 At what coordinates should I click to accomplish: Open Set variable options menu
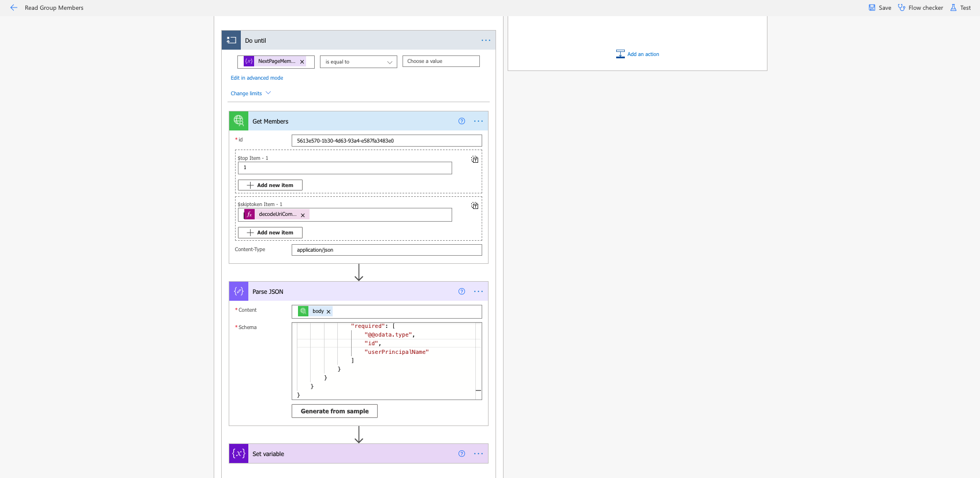point(478,454)
